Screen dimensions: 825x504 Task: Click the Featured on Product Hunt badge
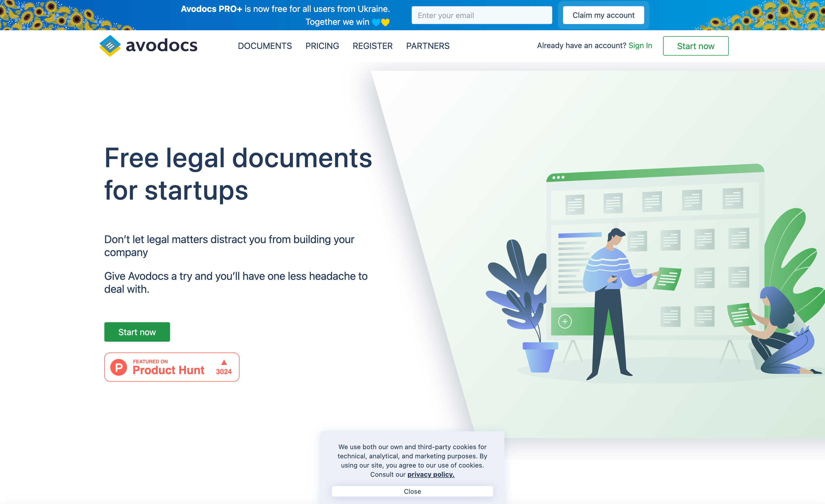coord(172,367)
